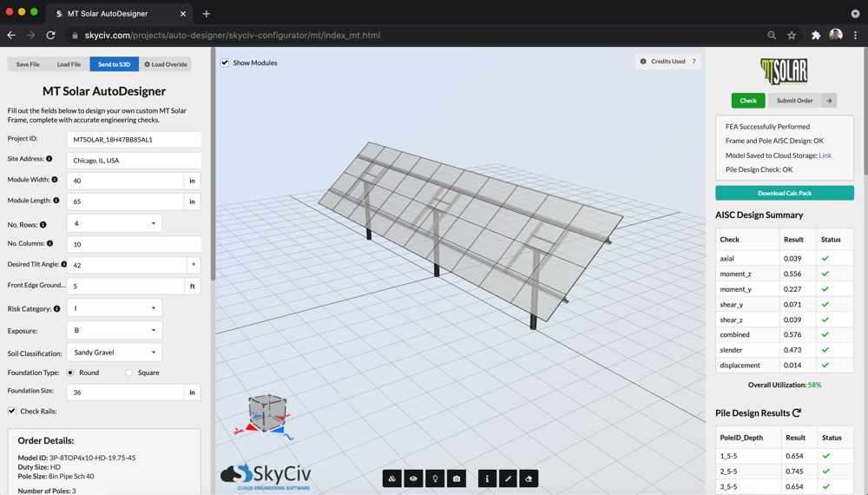Open the Soil Classification dropdown
Screen dimensions: 868x495
[x=115, y=353]
